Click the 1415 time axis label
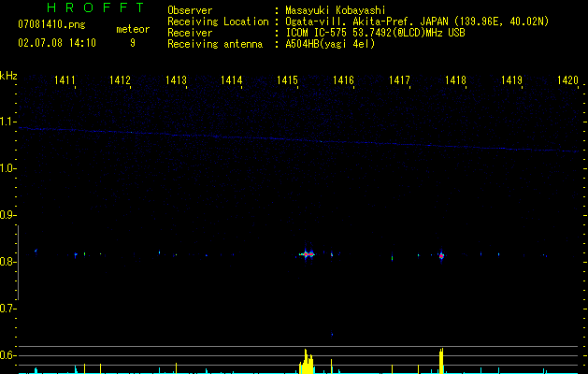The width and height of the screenshot is (588, 374). (x=287, y=80)
